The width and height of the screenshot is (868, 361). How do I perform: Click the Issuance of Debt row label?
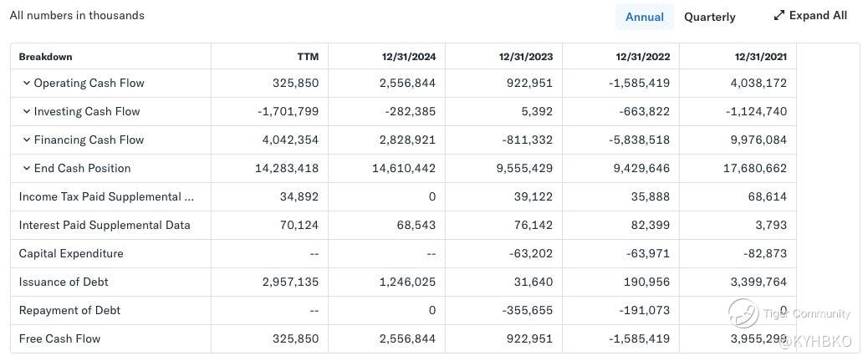64,282
